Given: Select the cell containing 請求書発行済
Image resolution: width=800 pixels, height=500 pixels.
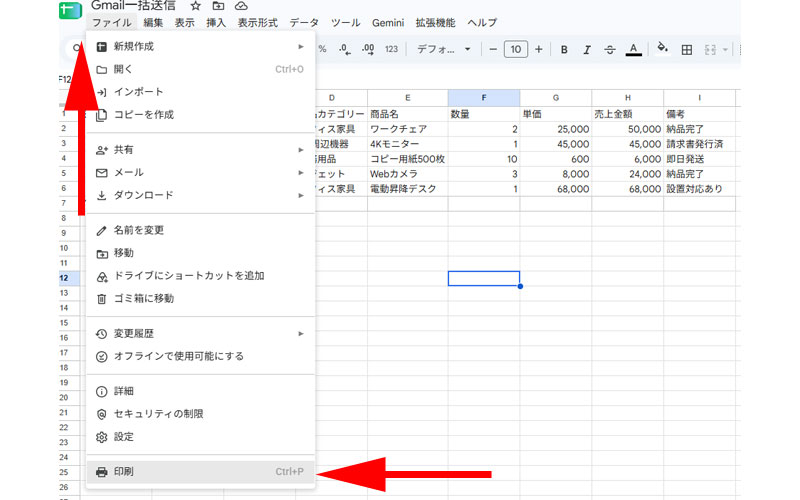Looking at the screenshot, I should click(699, 144).
